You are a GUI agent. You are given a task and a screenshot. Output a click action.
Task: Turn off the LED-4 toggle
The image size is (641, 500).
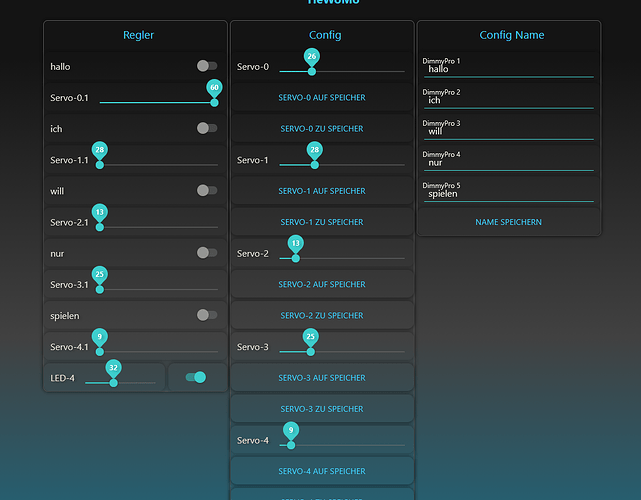click(197, 377)
